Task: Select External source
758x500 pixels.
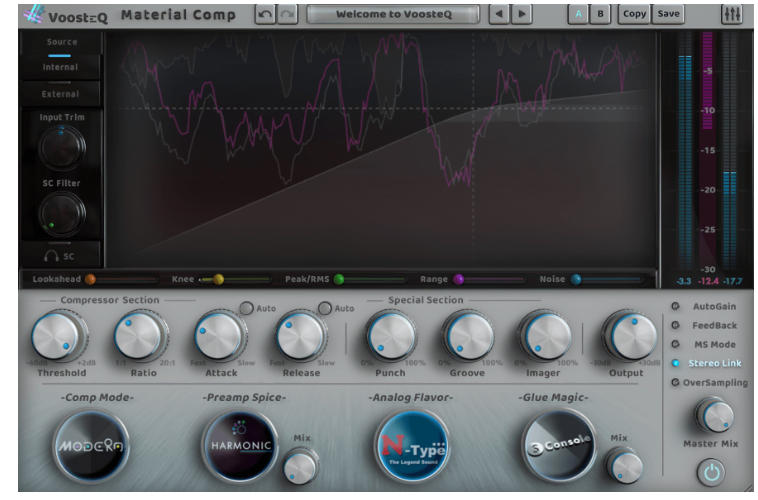Action: [x=60, y=94]
